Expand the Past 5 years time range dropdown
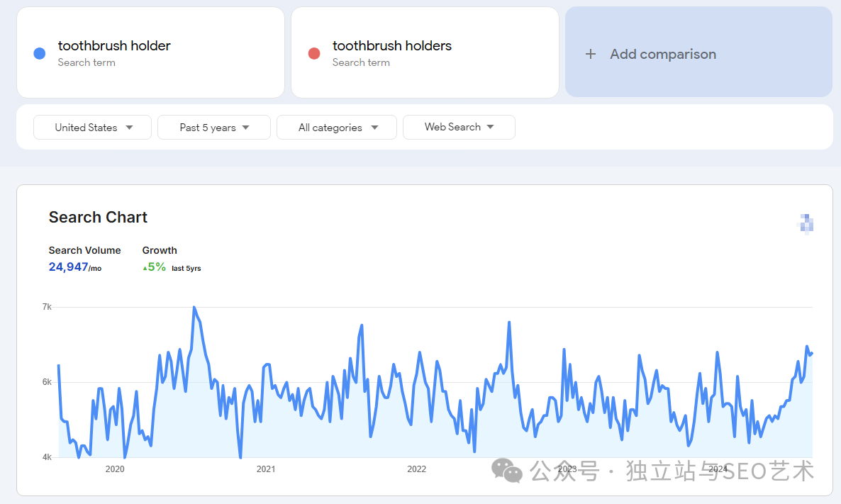This screenshot has width=841, height=504. point(214,128)
